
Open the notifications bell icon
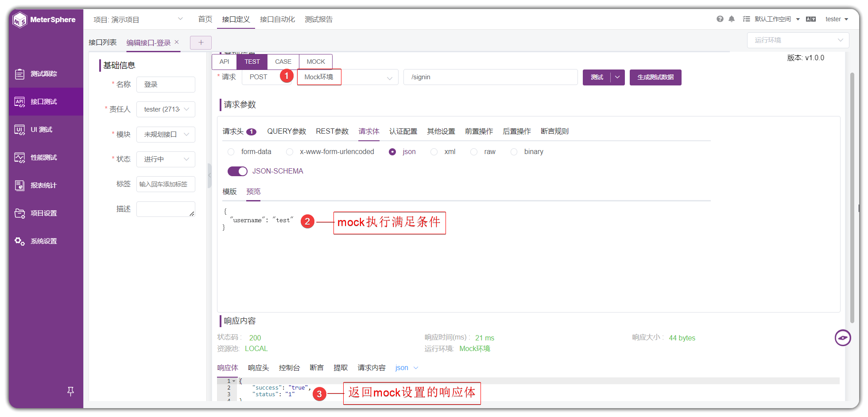(732, 19)
